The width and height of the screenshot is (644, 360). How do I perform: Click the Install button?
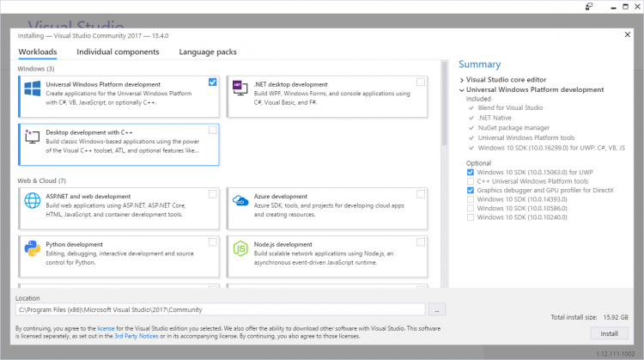coord(609,333)
